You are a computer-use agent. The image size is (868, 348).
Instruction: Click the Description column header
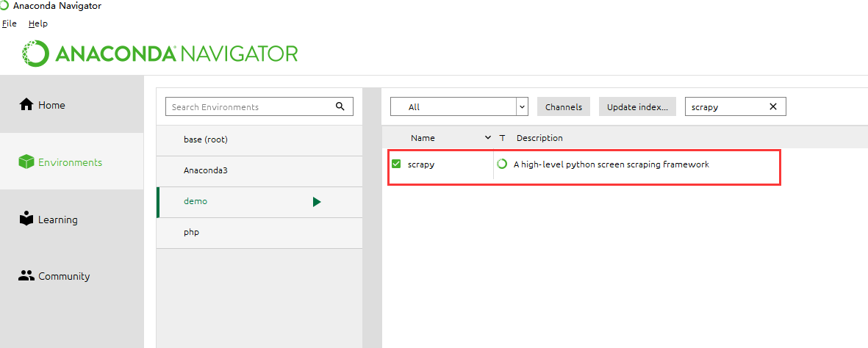point(539,138)
